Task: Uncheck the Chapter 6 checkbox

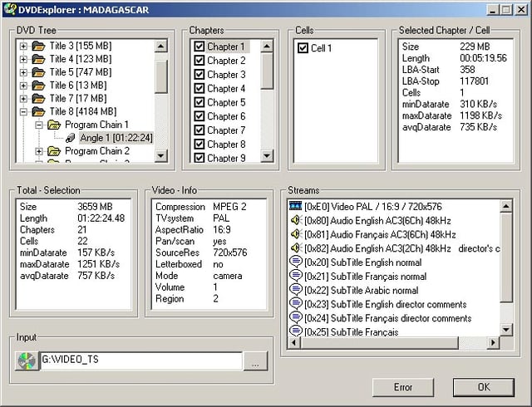Action: [199, 116]
